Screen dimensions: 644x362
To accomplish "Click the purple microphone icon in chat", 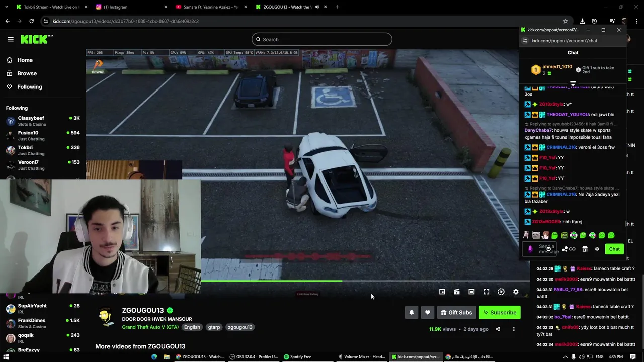I will tap(530, 249).
